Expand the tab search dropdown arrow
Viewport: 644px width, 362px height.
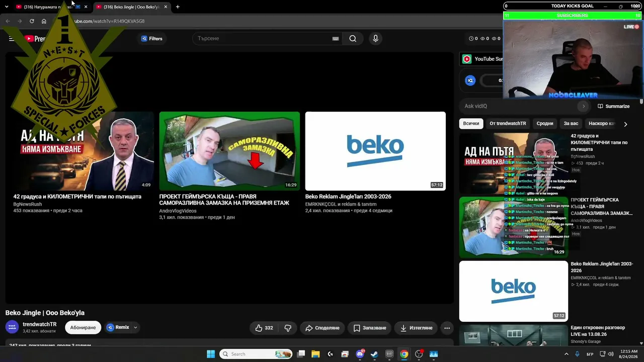[6, 7]
